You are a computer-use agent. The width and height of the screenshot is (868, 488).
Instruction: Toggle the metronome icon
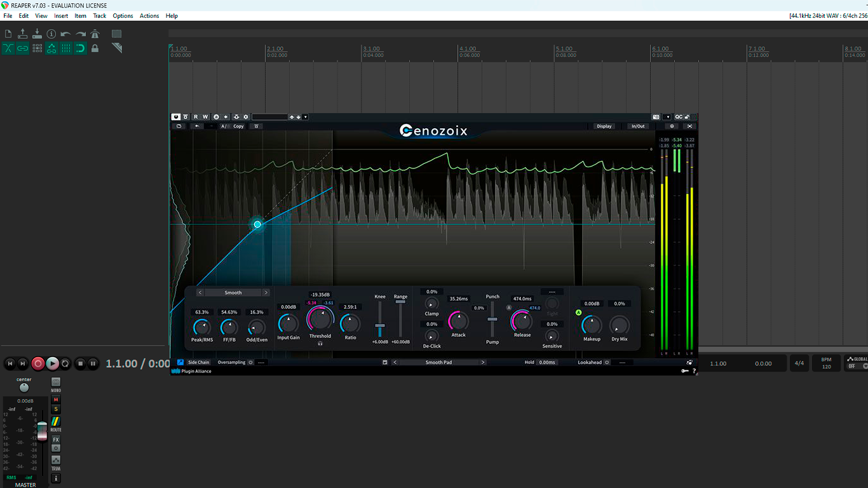pos(95,34)
